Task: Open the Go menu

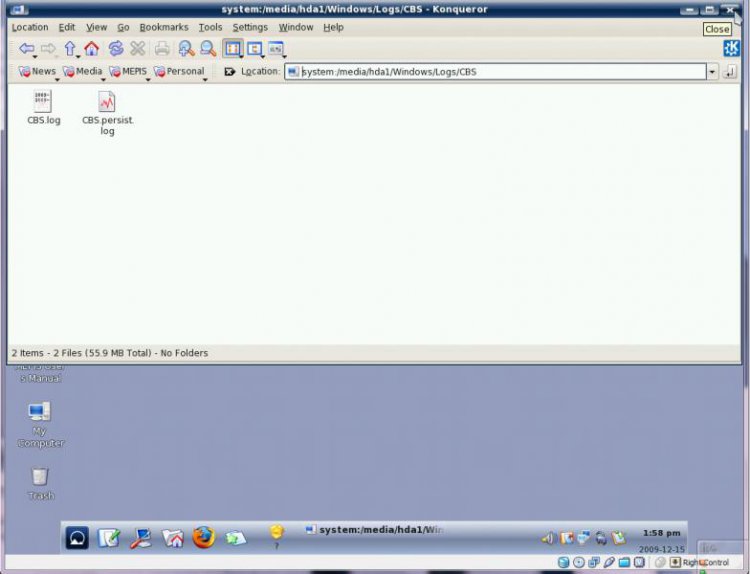Action: pyautogui.click(x=123, y=27)
